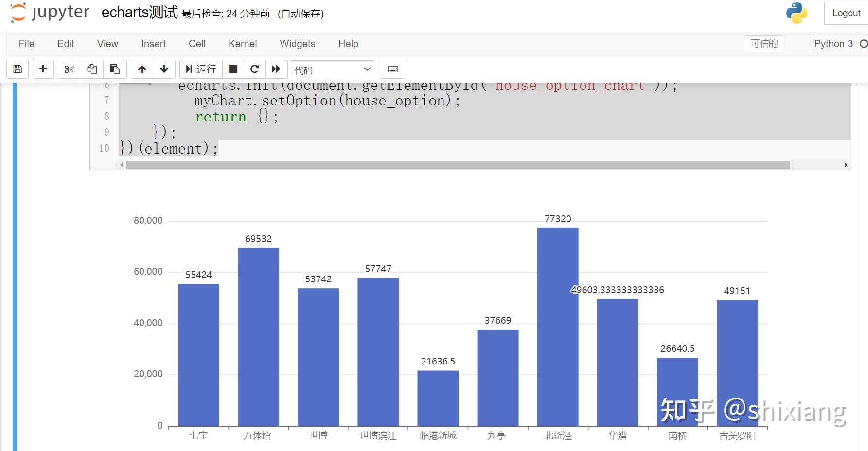
Task: Click the 古美罗阳 bar labeled 49151
Action: [x=737, y=363]
